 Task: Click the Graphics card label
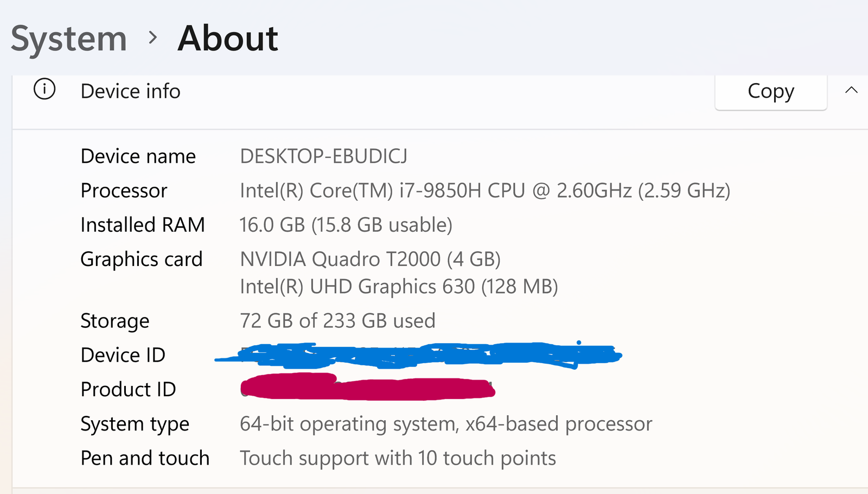pos(141,259)
